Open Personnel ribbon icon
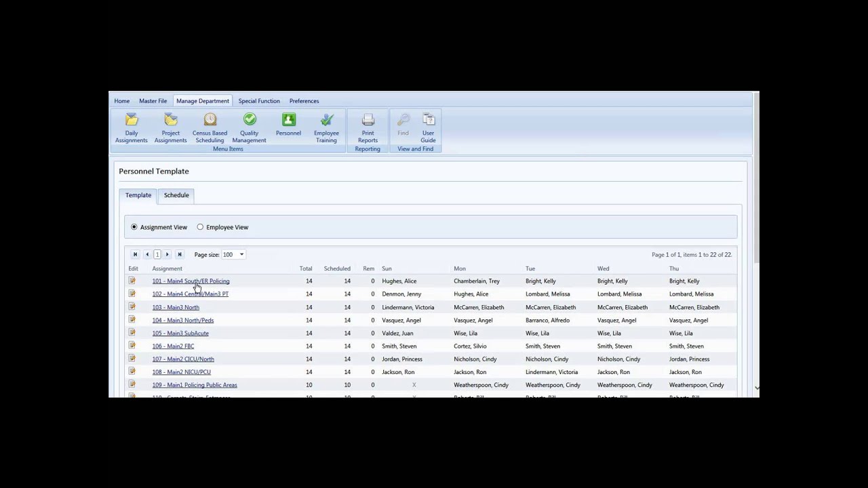 (289, 121)
